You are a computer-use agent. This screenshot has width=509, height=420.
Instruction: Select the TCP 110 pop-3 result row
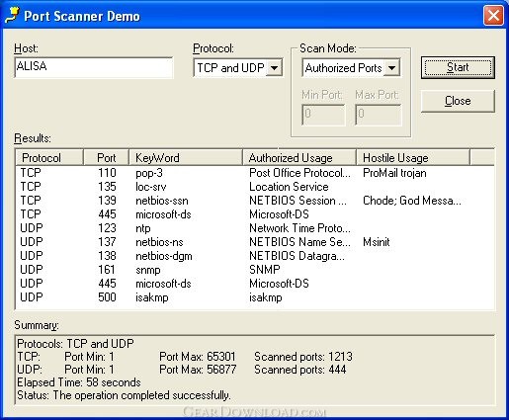pos(255,173)
